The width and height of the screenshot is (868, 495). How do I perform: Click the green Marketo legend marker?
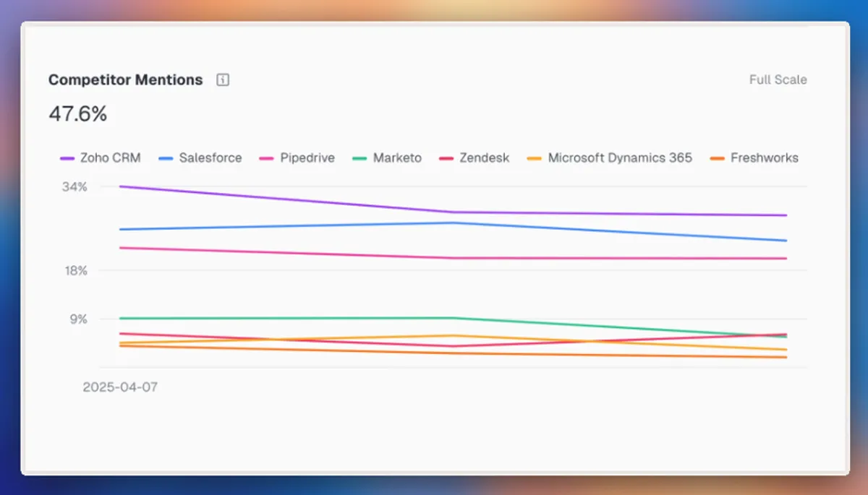[x=359, y=158]
